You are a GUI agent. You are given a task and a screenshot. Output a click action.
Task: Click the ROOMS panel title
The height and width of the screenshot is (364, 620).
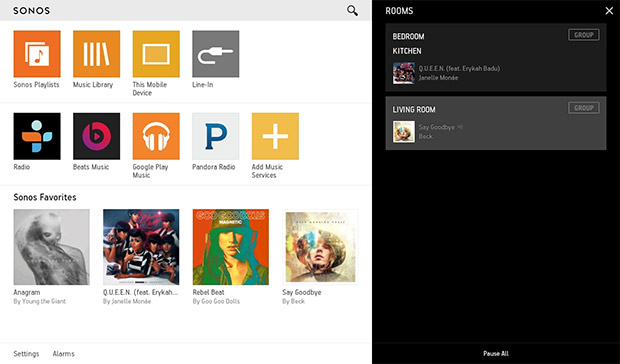[x=399, y=11]
